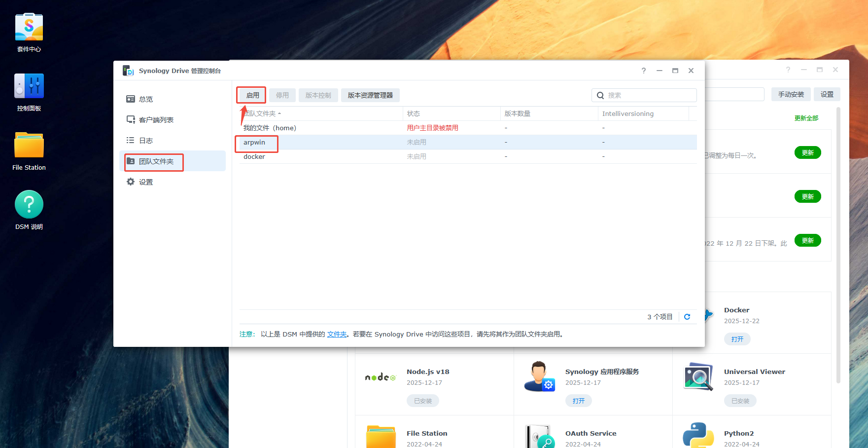This screenshot has height=448, width=868.
Task: Open the DSM 说明 help icon
Action: [29, 205]
